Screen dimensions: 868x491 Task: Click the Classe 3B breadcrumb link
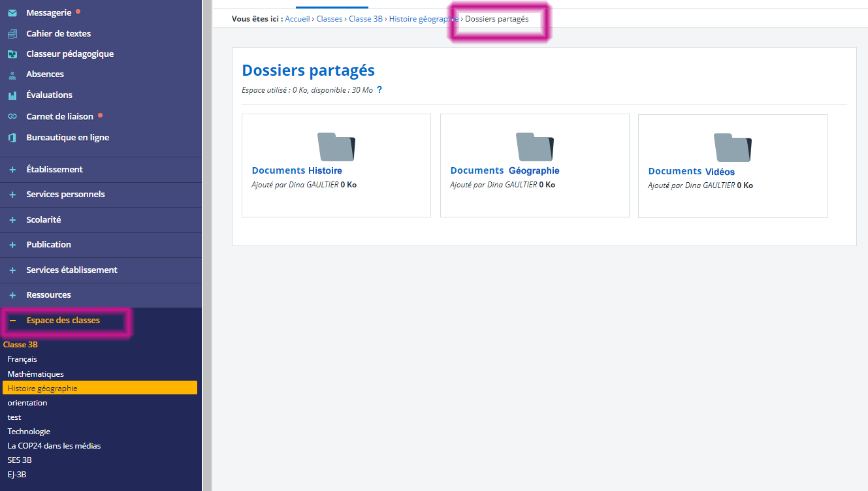pos(365,19)
